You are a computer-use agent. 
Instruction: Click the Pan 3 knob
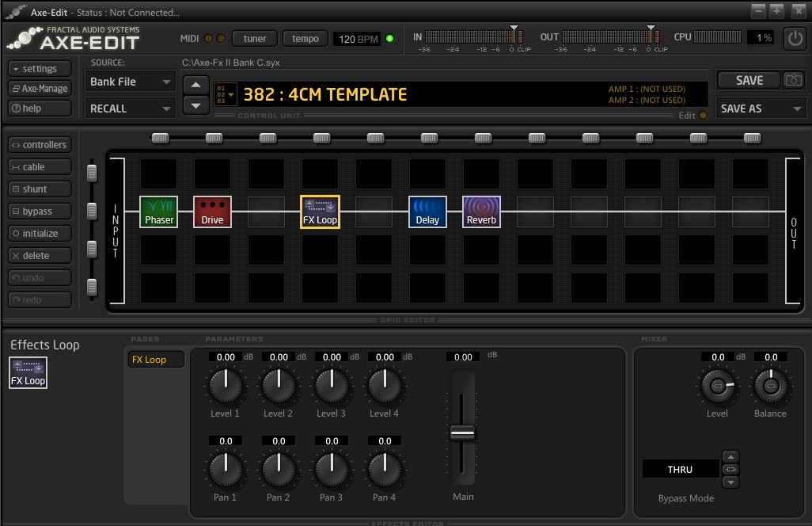coord(332,470)
